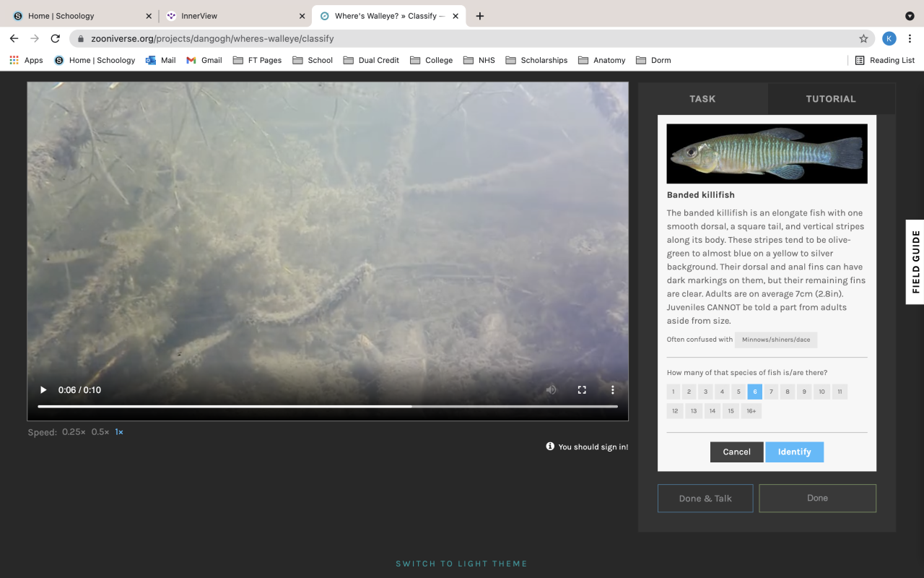Screen dimensions: 924x578
Task: Open Dual Credit bookmark folder
Action: [371, 61]
